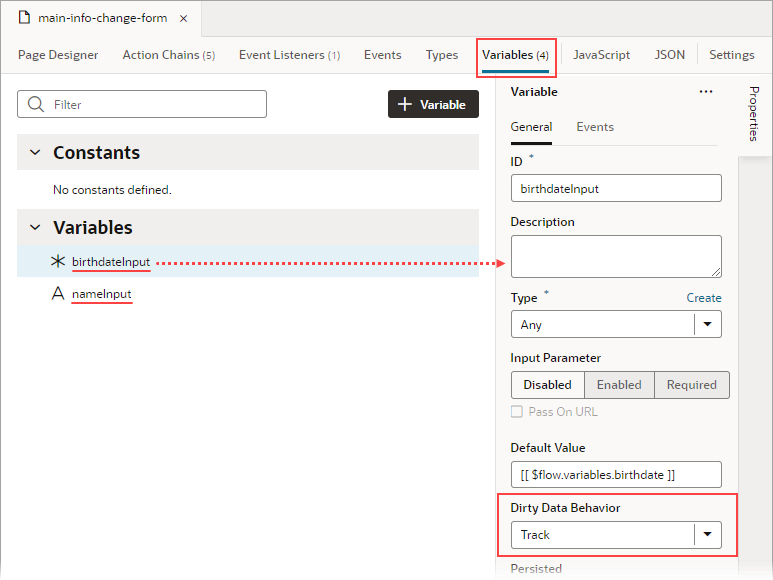Click the Default Value field

(x=616, y=475)
